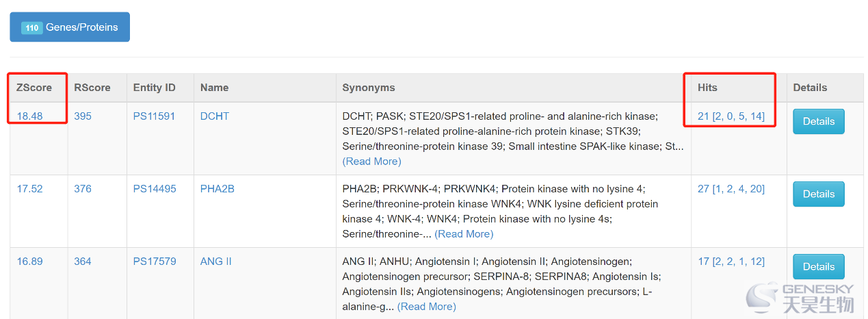The image size is (868, 319).
Task: Click hits link 27 [1, 2, 4, 20]
Action: pos(731,189)
